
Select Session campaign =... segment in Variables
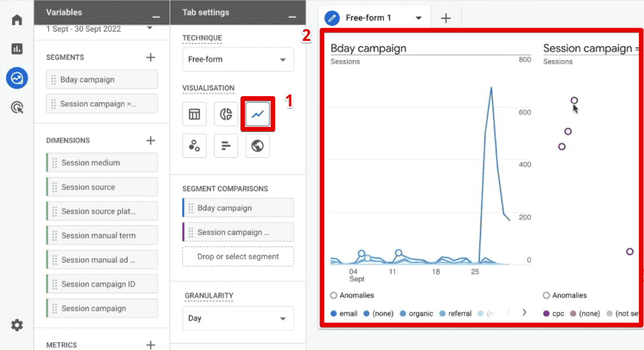pos(102,104)
